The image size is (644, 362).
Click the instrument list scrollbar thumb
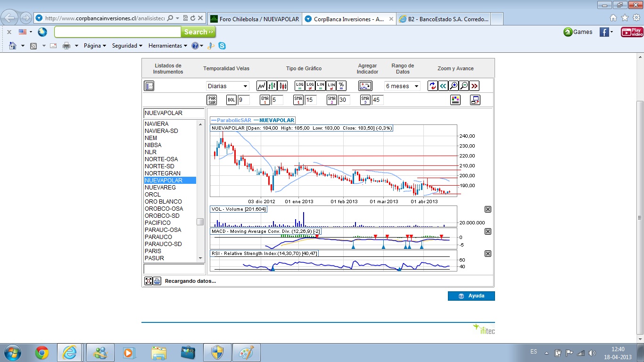pyautogui.click(x=200, y=222)
